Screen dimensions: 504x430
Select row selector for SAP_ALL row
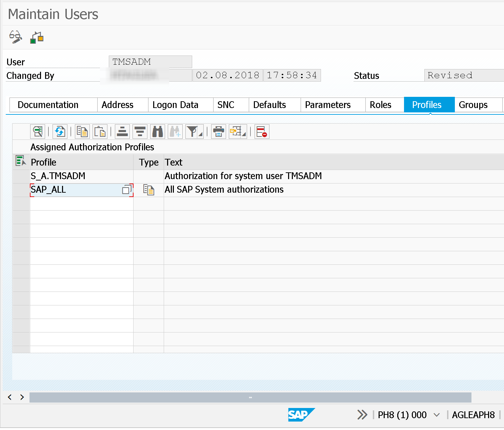(x=21, y=190)
